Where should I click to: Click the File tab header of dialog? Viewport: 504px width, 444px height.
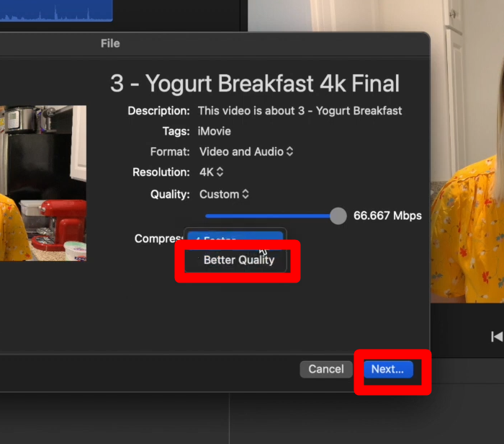click(x=110, y=43)
